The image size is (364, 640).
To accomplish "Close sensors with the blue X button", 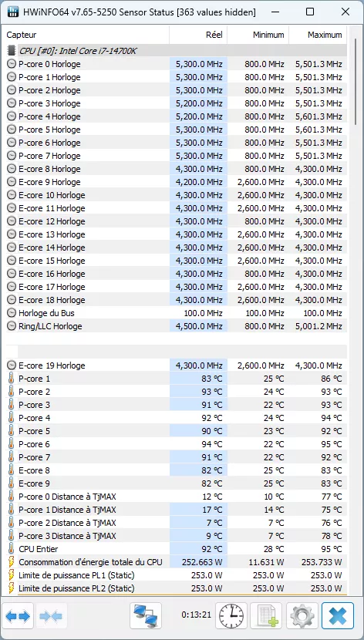I will 338,615.
